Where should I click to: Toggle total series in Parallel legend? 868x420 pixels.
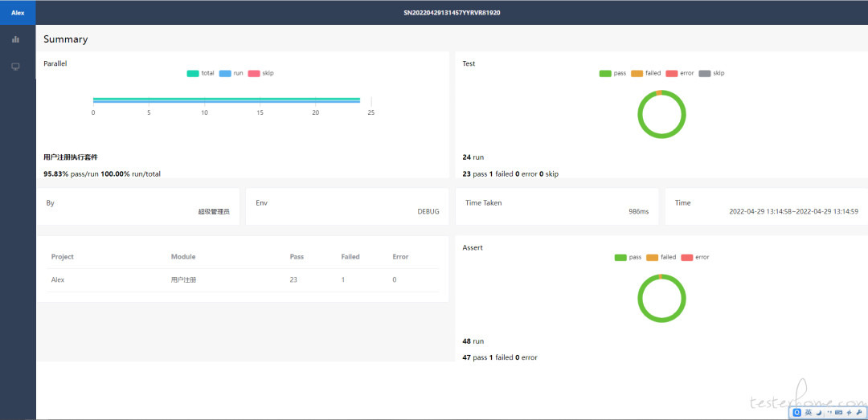pyautogui.click(x=200, y=73)
